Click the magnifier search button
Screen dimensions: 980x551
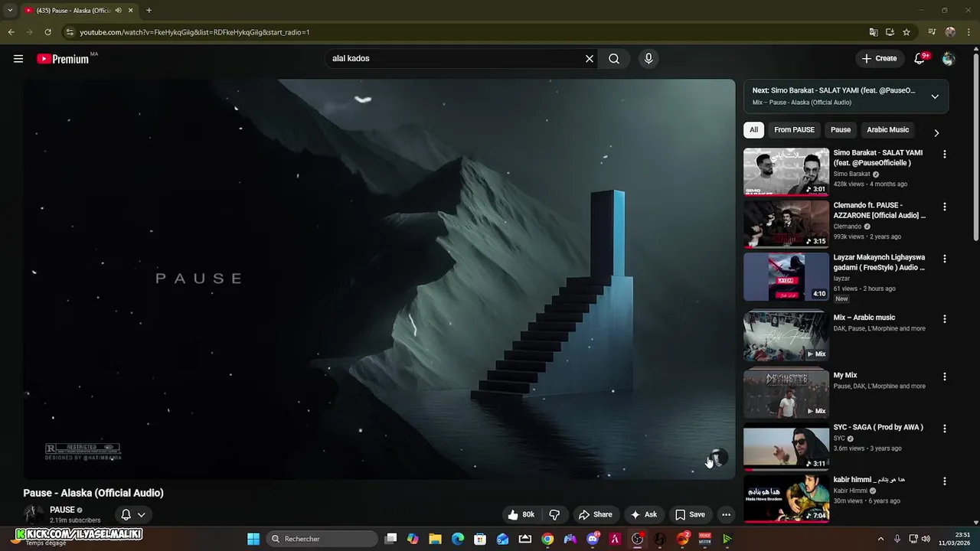coord(614,58)
